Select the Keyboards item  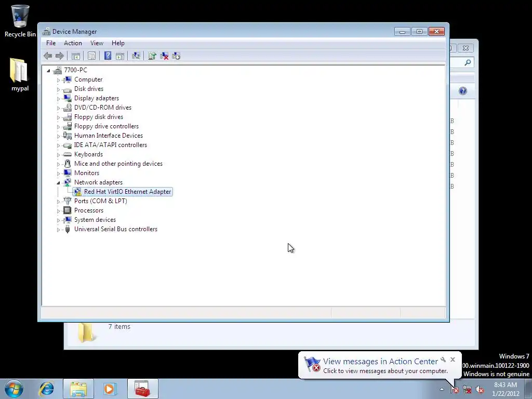click(x=88, y=154)
